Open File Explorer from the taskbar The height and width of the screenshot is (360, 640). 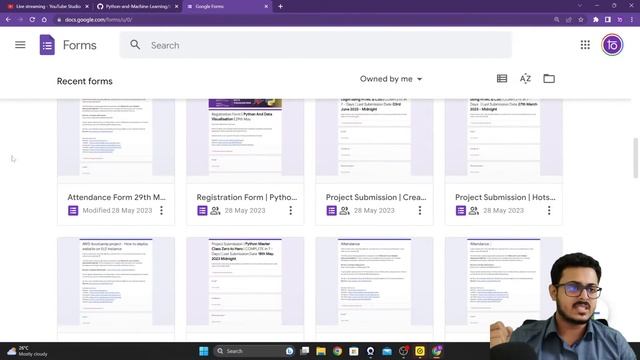pos(321,351)
